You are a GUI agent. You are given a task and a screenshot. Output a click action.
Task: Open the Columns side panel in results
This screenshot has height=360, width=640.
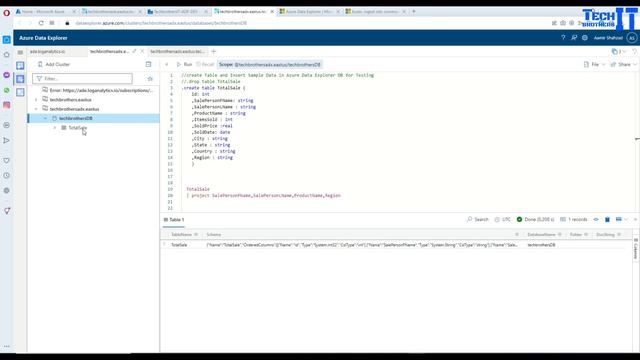click(x=636, y=249)
